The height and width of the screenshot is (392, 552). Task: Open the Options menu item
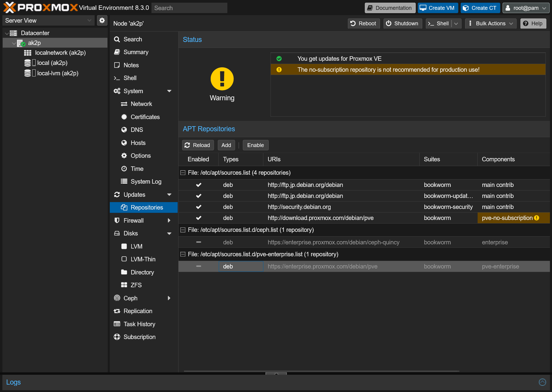(144, 156)
